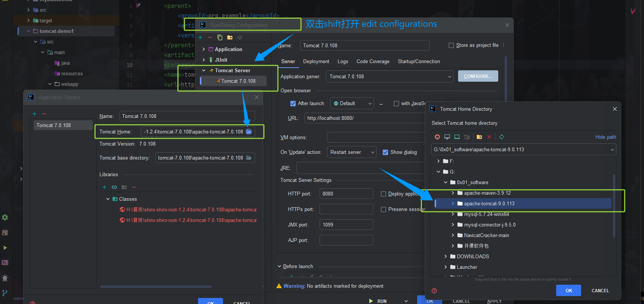Click horizontal scrollbar in Application Servers libraries
Screen dimensions: 644x304
coord(156,287)
